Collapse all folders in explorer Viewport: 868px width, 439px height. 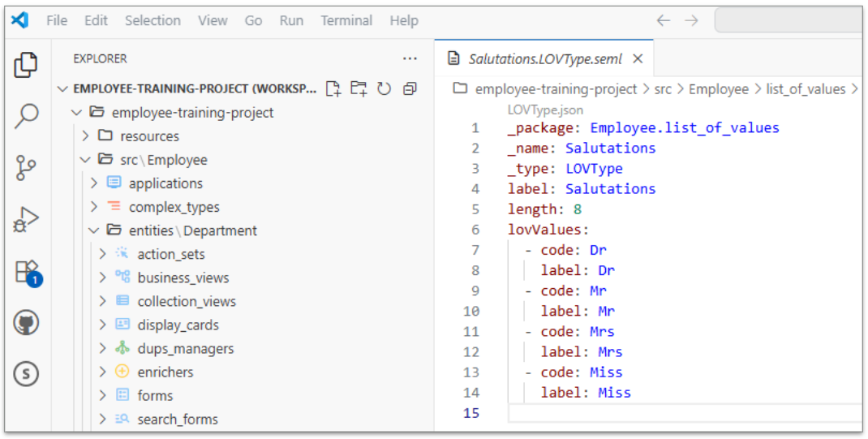tap(410, 88)
